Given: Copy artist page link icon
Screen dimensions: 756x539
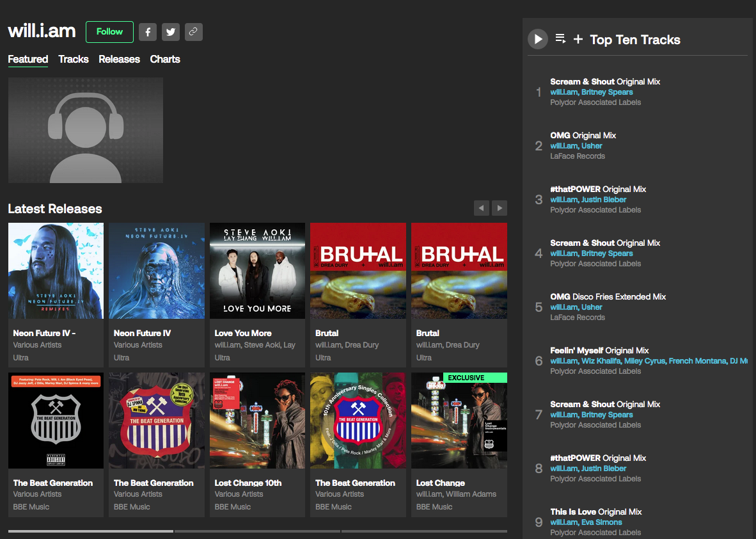Looking at the screenshot, I should (193, 32).
